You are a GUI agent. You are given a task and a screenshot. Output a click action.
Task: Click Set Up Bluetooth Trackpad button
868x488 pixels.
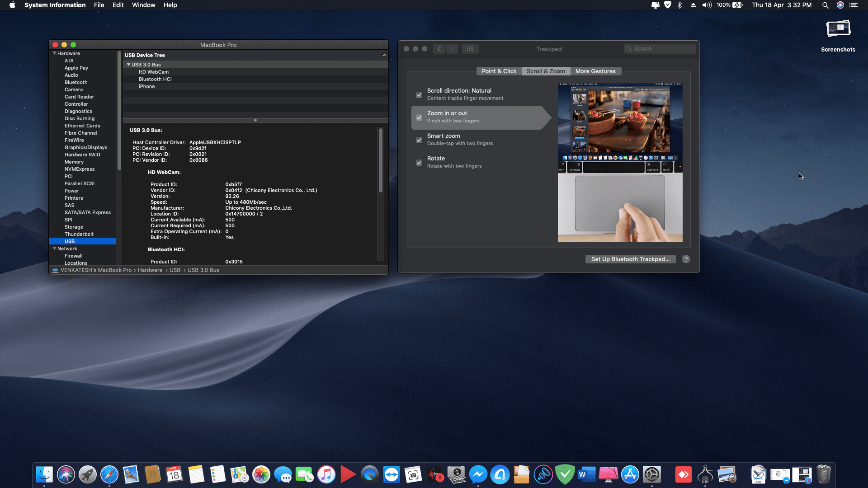tap(630, 259)
